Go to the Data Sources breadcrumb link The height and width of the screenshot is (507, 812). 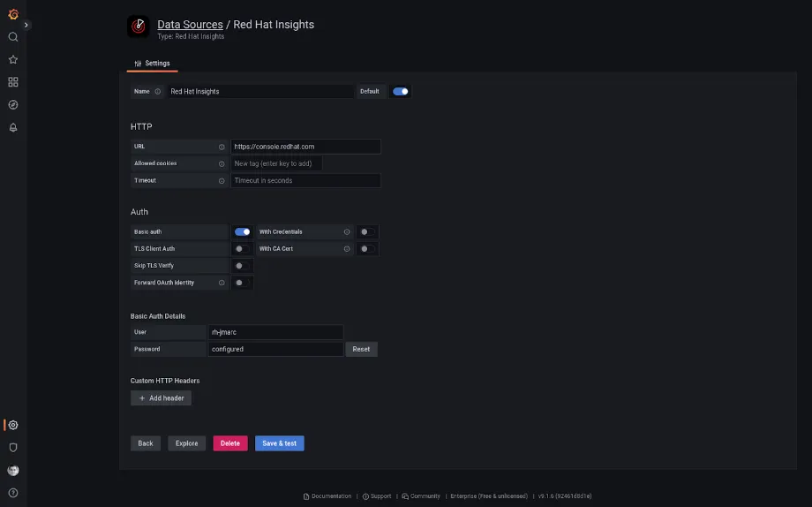tap(190, 25)
